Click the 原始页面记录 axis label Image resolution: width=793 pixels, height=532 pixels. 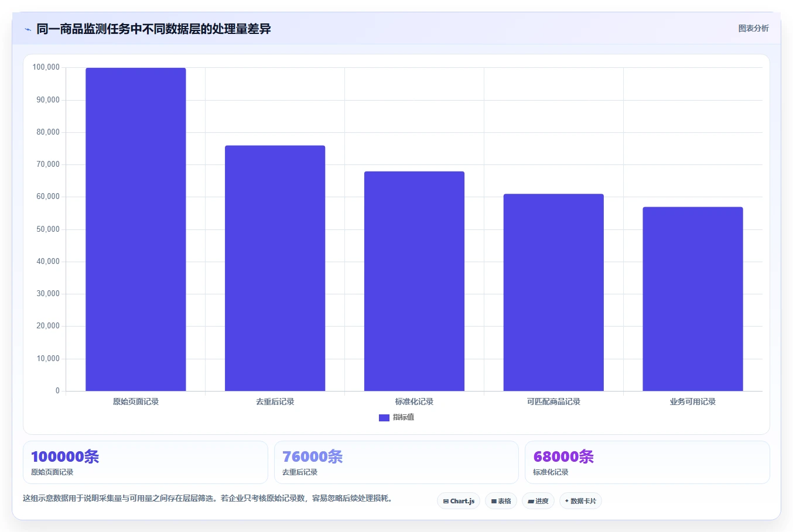pyautogui.click(x=136, y=401)
